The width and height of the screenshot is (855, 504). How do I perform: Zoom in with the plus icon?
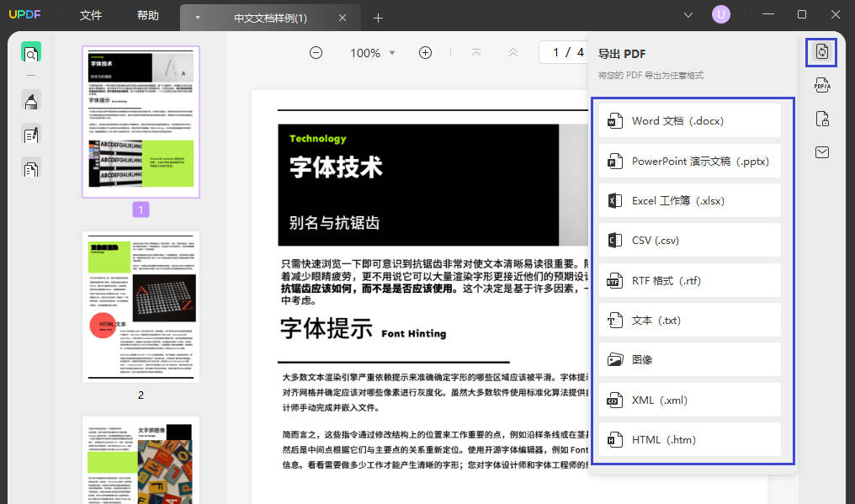(425, 53)
